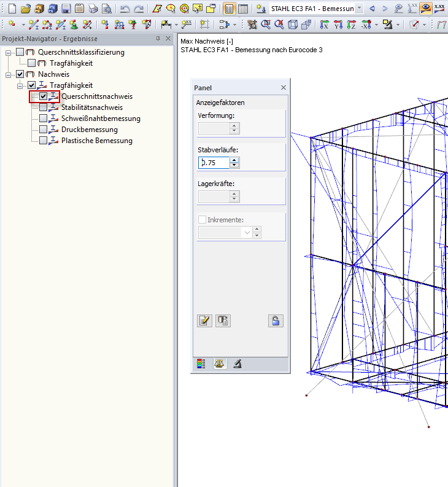The width and height of the screenshot is (448, 487).
Task: Toggle show results eye icon
Action: click(x=426, y=9)
